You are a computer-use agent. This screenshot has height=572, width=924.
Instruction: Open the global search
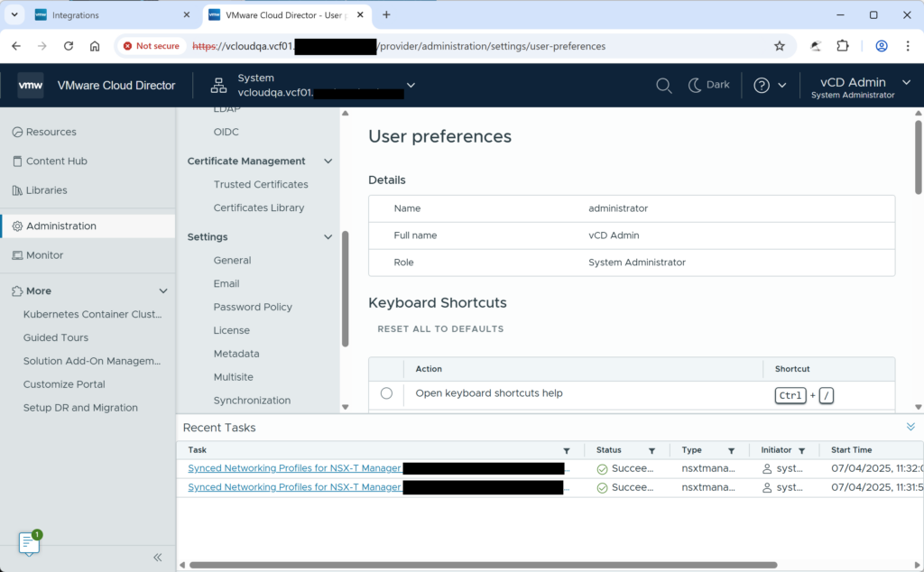[664, 85]
